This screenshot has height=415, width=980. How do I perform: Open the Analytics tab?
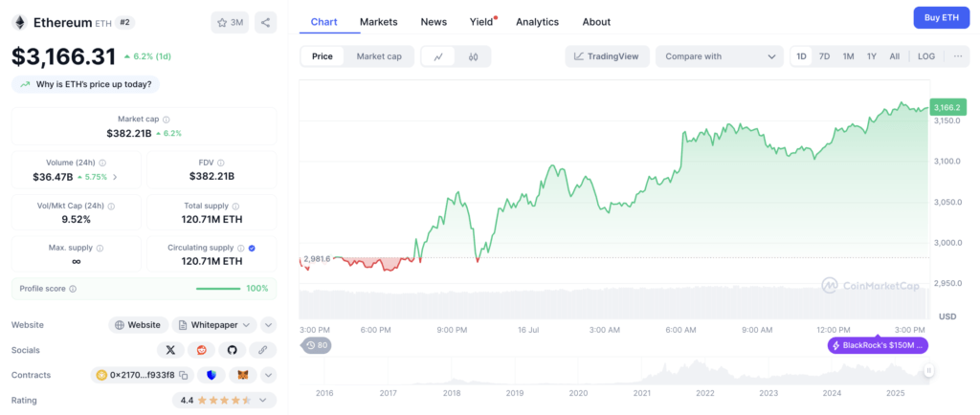537,22
